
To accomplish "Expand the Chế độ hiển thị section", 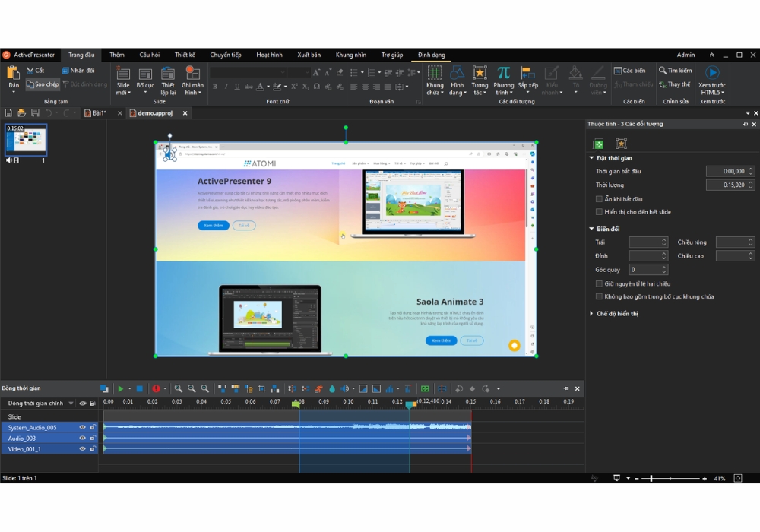I will 591,313.
